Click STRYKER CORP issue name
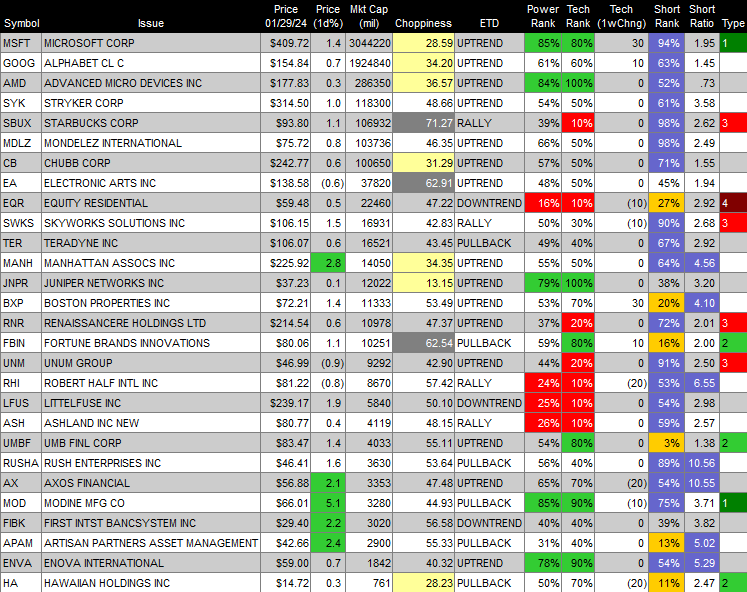747x592 pixels. 84,103
